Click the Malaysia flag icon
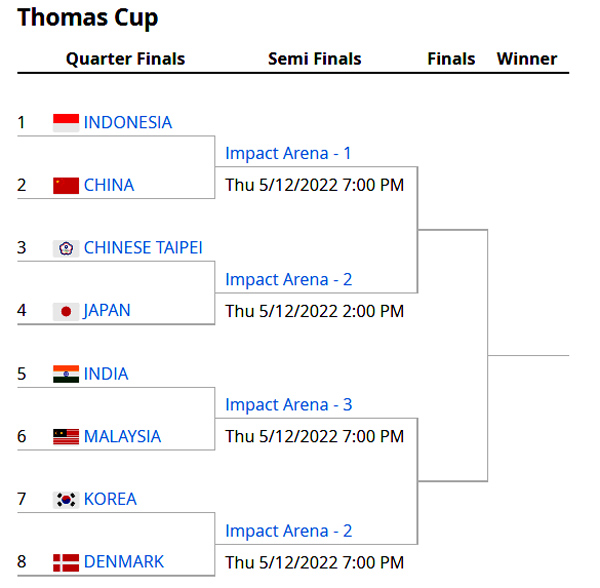 pyautogui.click(x=66, y=437)
